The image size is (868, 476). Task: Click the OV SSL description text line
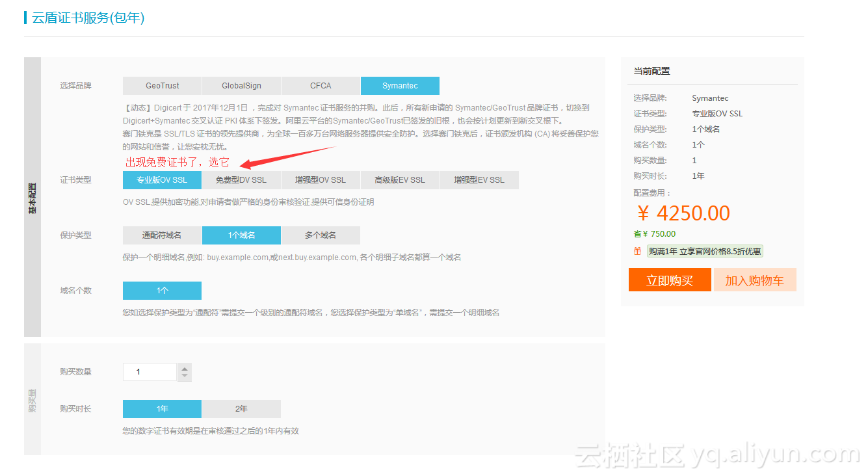(x=248, y=202)
